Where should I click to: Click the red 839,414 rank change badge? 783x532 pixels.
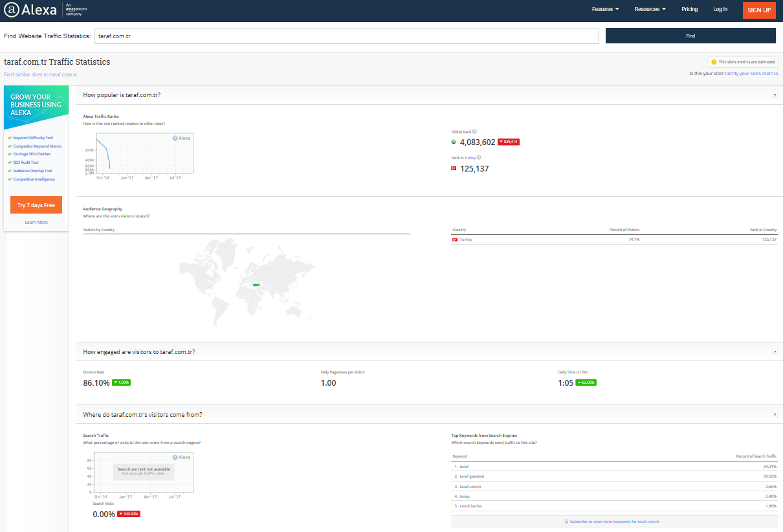[x=509, y=142]
